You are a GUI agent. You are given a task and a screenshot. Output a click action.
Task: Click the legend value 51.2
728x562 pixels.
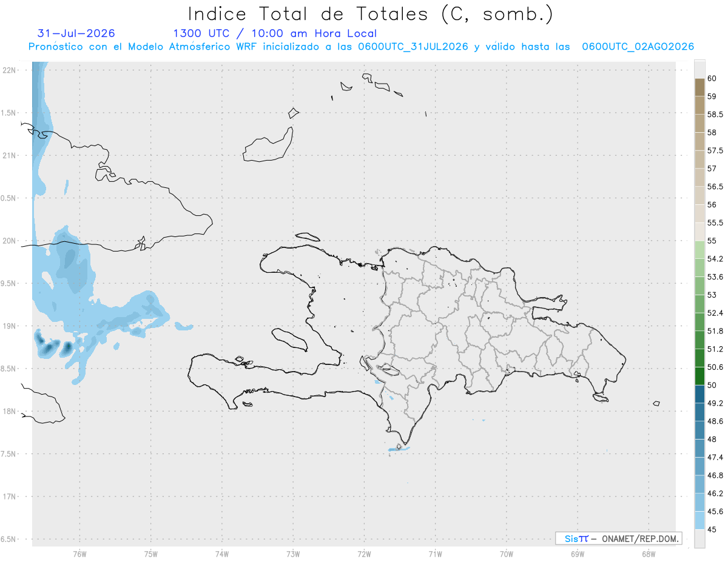(715, 349)
